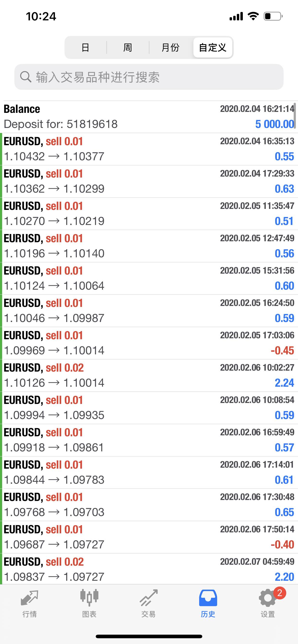
Task: Select the 日 day period segment
Action: pos(85,47)
